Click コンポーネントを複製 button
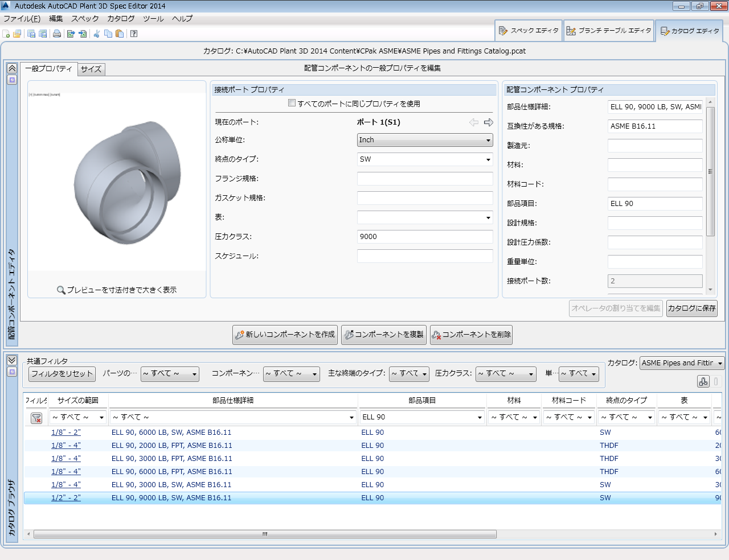This screenshot has width=729, height=560. tap(384, 335)
